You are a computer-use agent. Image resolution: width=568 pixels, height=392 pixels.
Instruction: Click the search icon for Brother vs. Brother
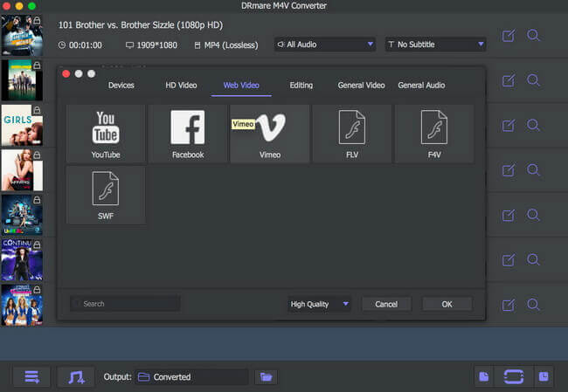(x=533, y=35)
